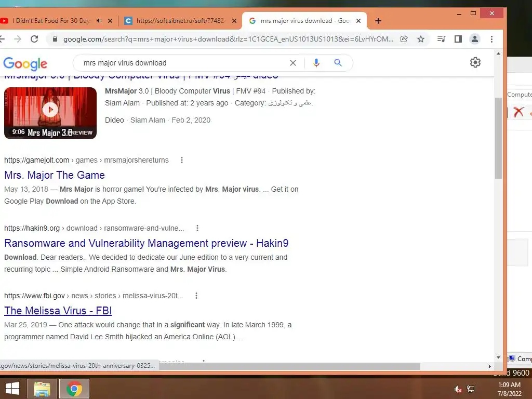
Task: Close the YouTube 'I Didn't Eat Food' tab
Action: click(x=110, y=21)
